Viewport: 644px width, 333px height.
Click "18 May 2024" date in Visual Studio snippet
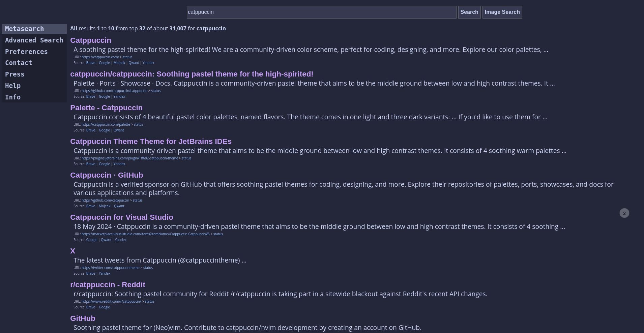(x=93, y=226)
